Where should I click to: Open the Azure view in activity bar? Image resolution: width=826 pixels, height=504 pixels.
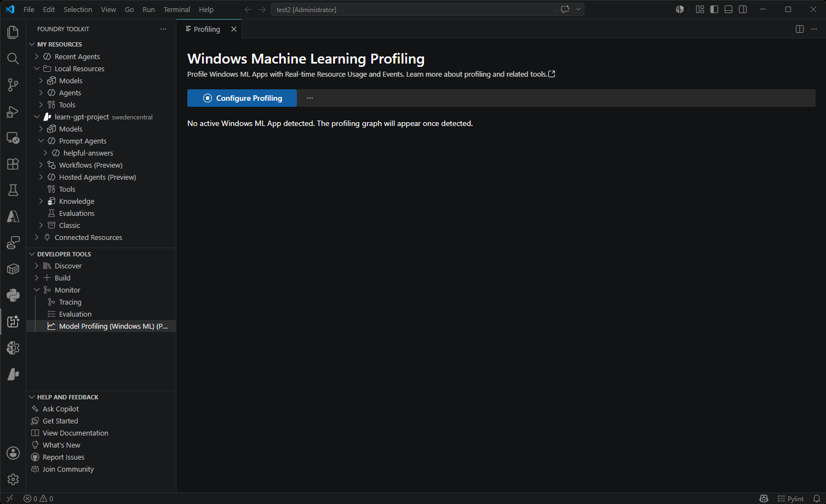pos(13,216)
